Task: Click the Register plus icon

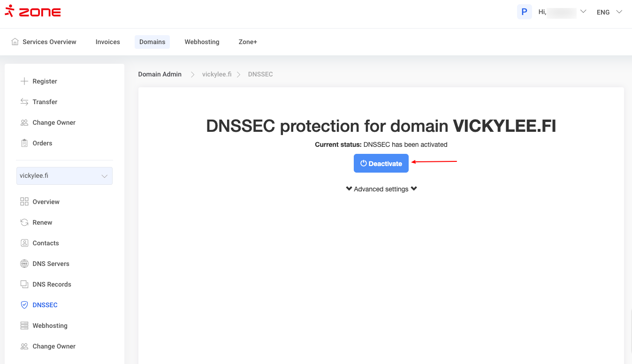Action: coord(24,81)
